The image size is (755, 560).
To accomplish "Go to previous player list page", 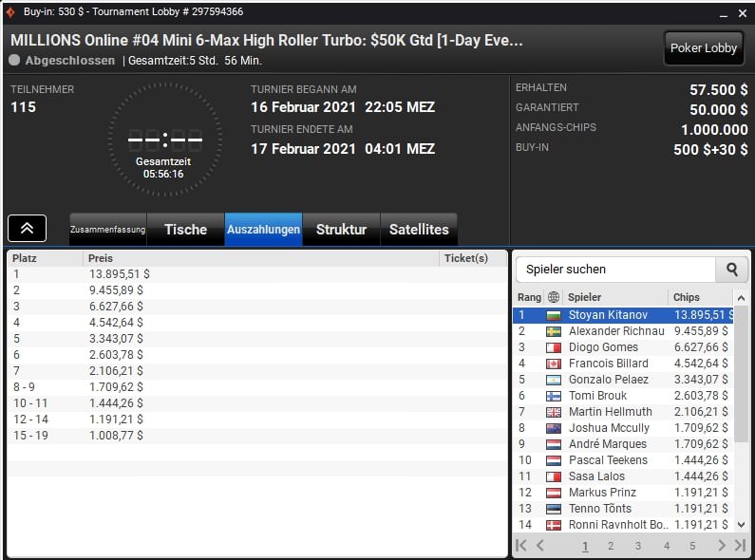I will [540, 545].
